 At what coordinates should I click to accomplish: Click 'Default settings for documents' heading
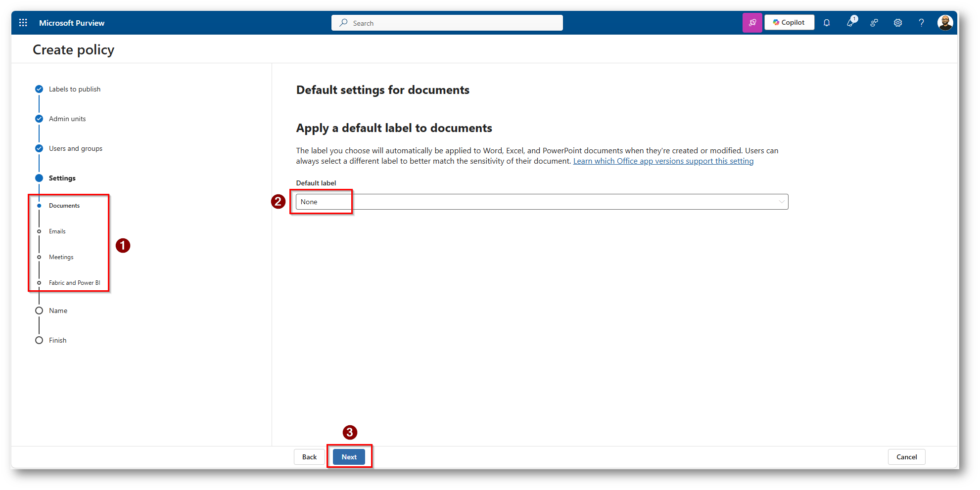tap(383, 90)
